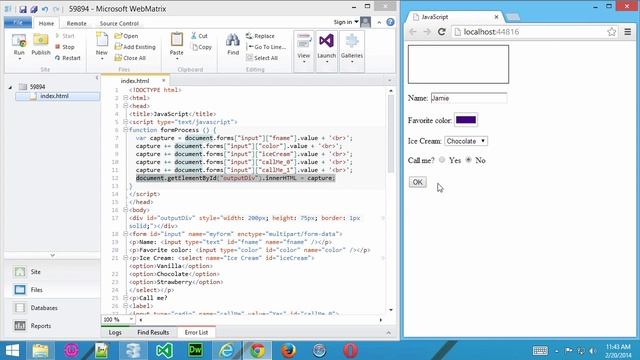Viewport: 640px width, 360px height.
Task: Click the Copy icon
Action: (x=202, y=47)
